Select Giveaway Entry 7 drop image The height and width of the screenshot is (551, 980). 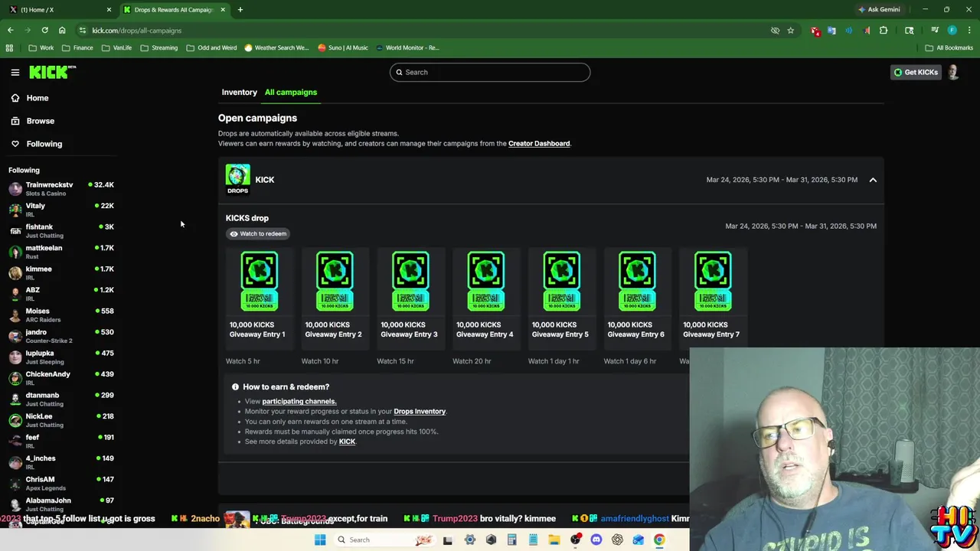click(713, 281)
